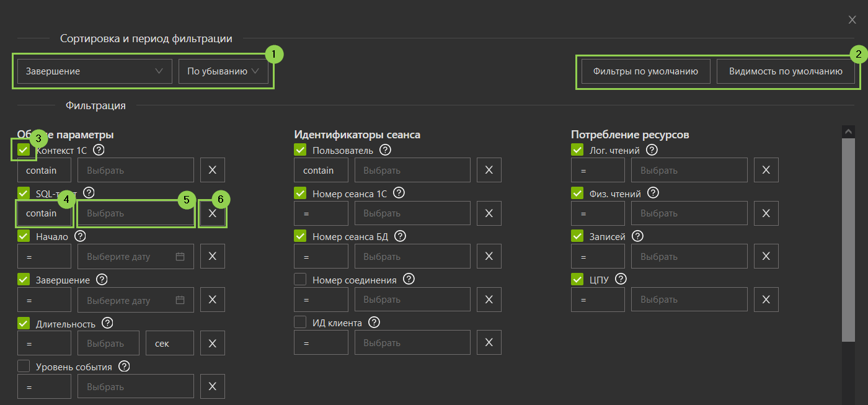Expand the По убыванию order dropdown

pos(223,71)
